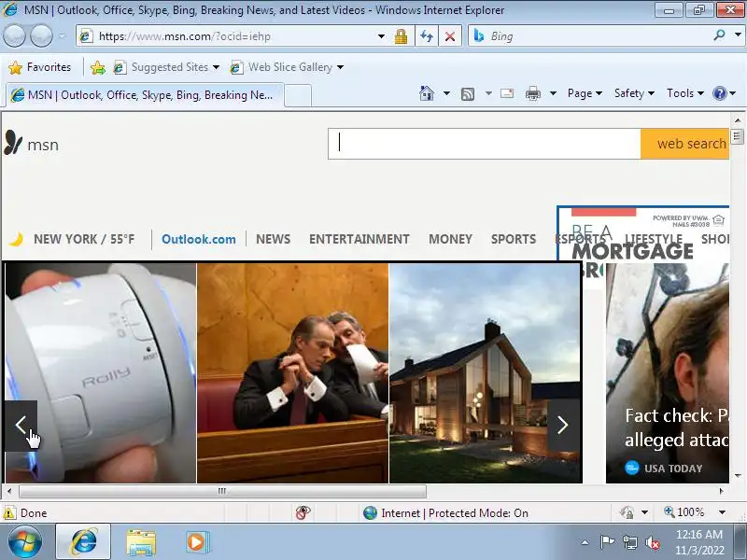747x560 pixels.
Task: Expand the Print options dropdown arrow
Action: tap(553, 93)
